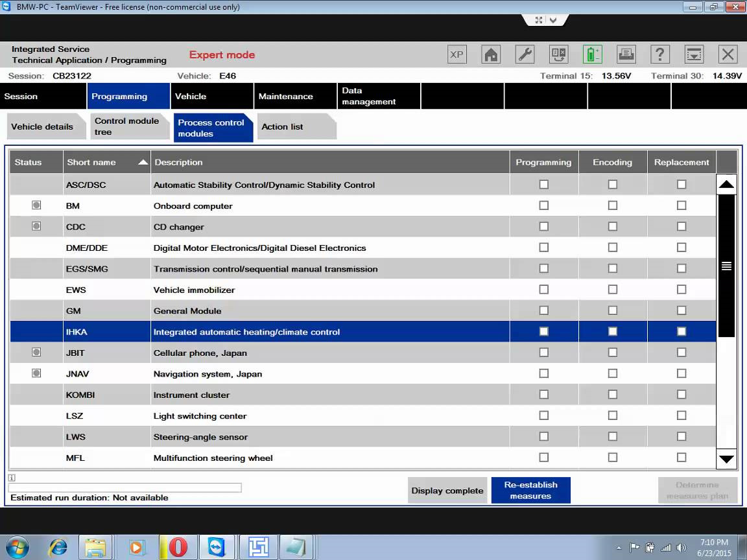Open the Data management tab
747x560 pixels.
[379, 96]
